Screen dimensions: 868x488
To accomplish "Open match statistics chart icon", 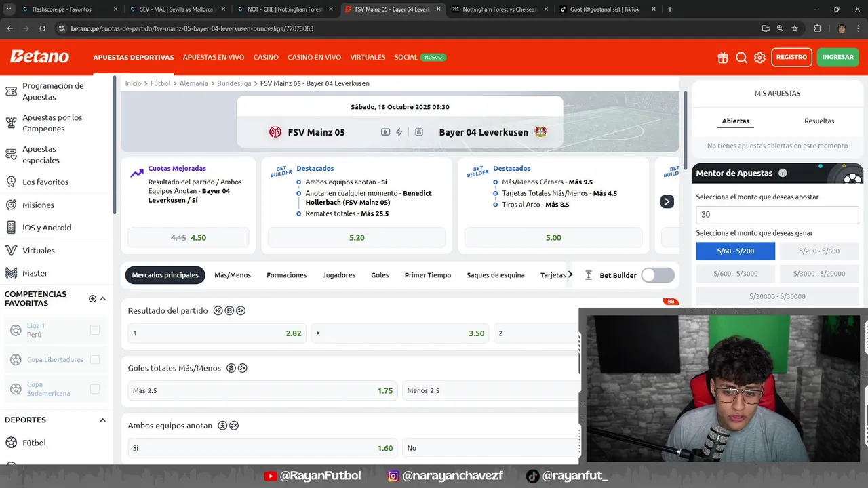I will (x=419, y=132).
